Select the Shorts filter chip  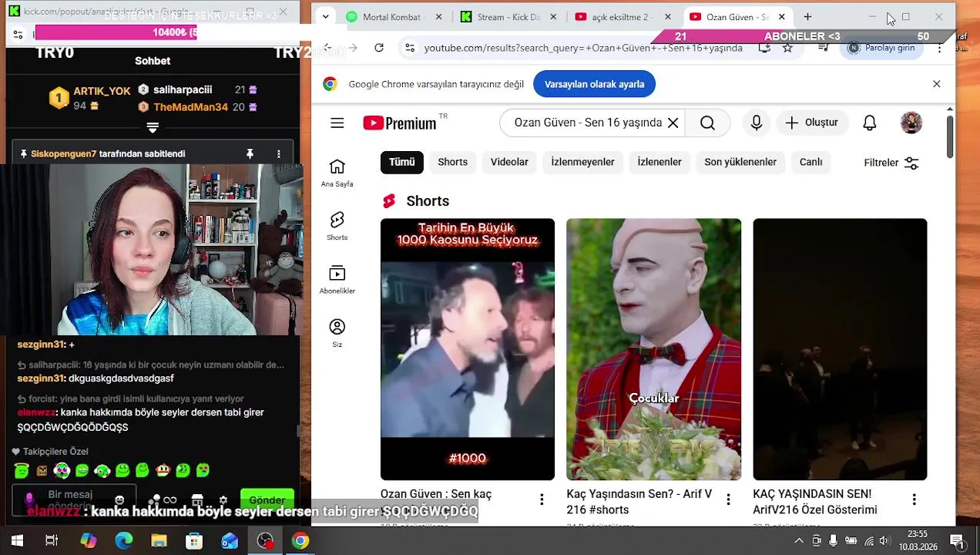[452, 162]
